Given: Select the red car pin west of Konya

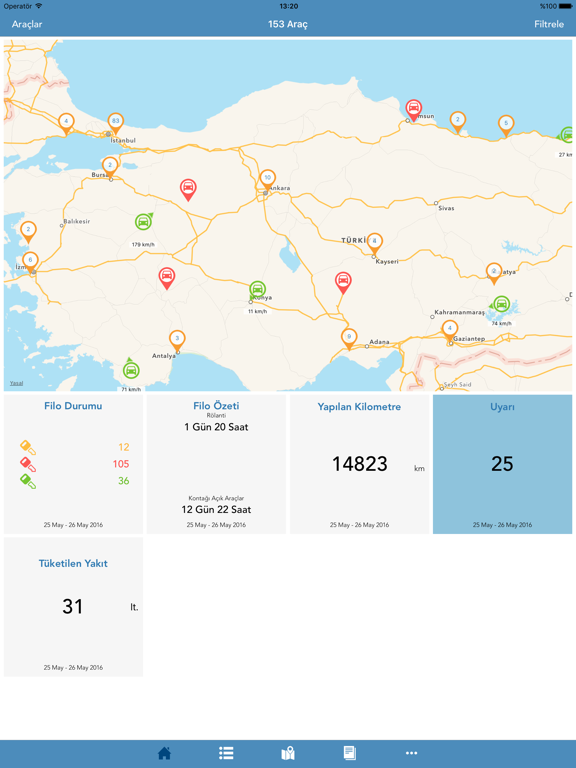Looking at the screenshot, I should click(167, 278).
